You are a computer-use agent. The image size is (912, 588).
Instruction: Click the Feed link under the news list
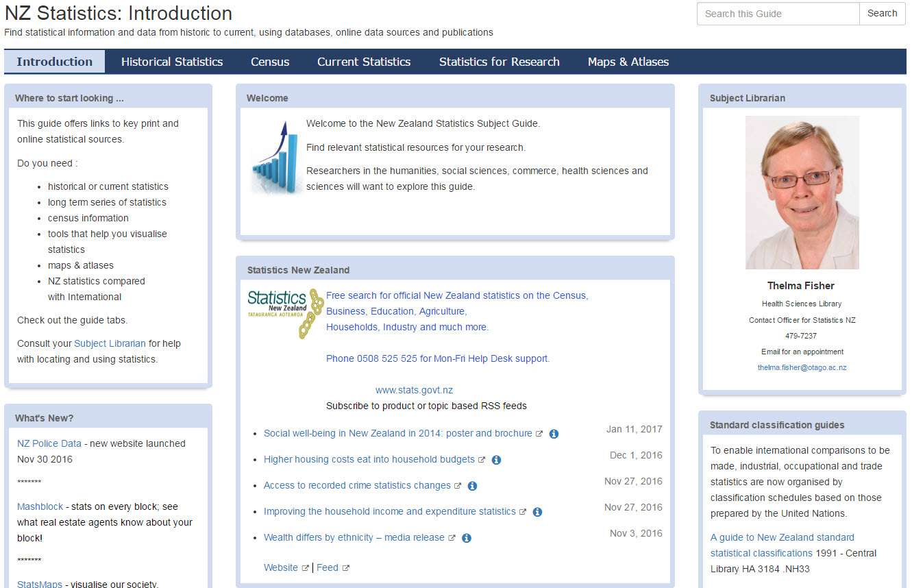tap(328, 567)
